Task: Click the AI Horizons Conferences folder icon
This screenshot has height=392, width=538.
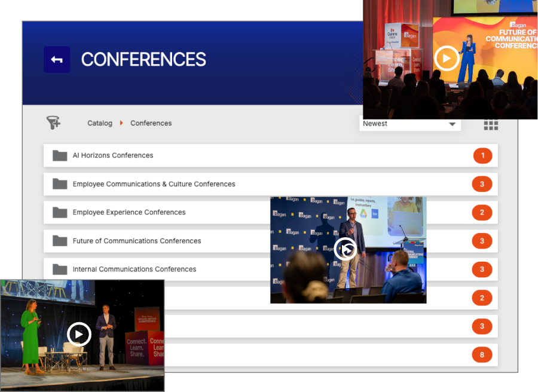Action: pyautogui.click(x=60, y=155)
